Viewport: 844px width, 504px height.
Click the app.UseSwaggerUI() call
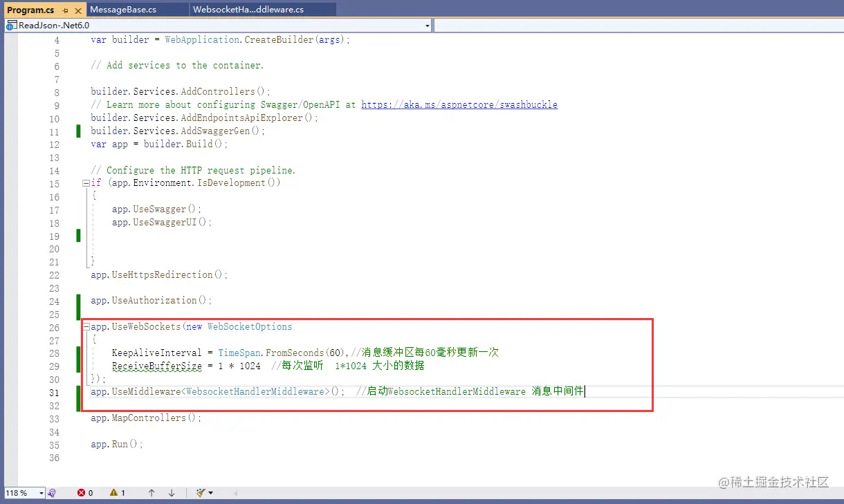click(162, 223)
